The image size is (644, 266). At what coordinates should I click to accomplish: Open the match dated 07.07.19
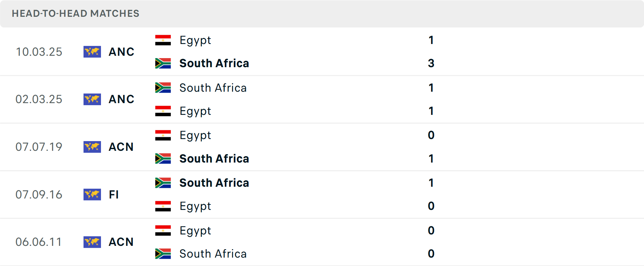(x=39, y=147)
